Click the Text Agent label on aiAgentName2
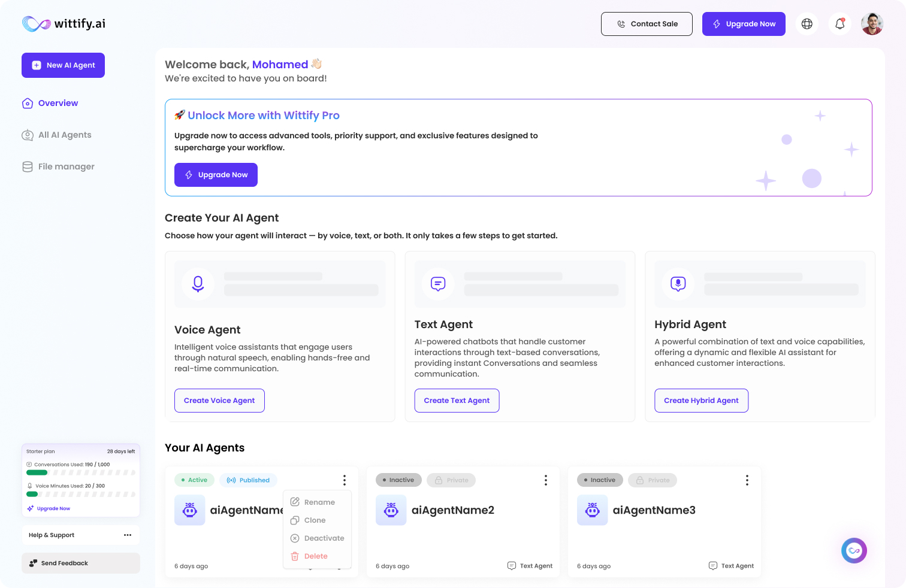 pyautogui.click(x=530, y=566)
